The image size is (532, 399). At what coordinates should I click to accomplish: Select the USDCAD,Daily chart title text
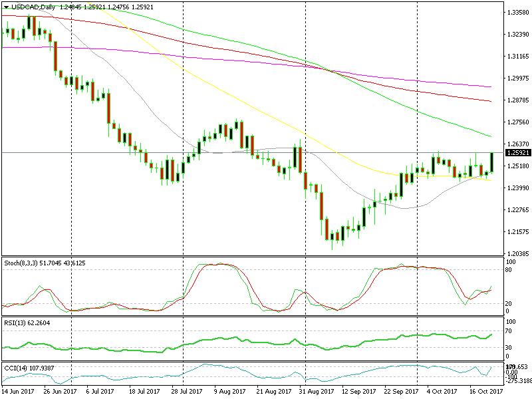click(x=33, y=7)
